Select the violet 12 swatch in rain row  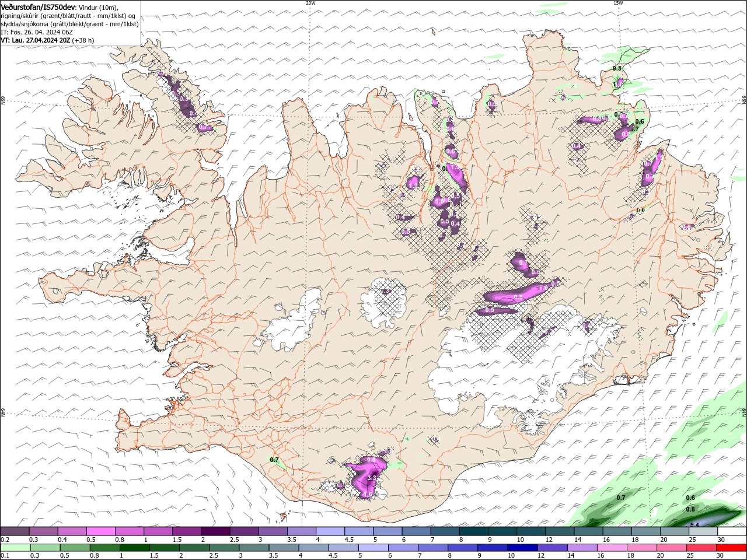(x=553, y=548)
